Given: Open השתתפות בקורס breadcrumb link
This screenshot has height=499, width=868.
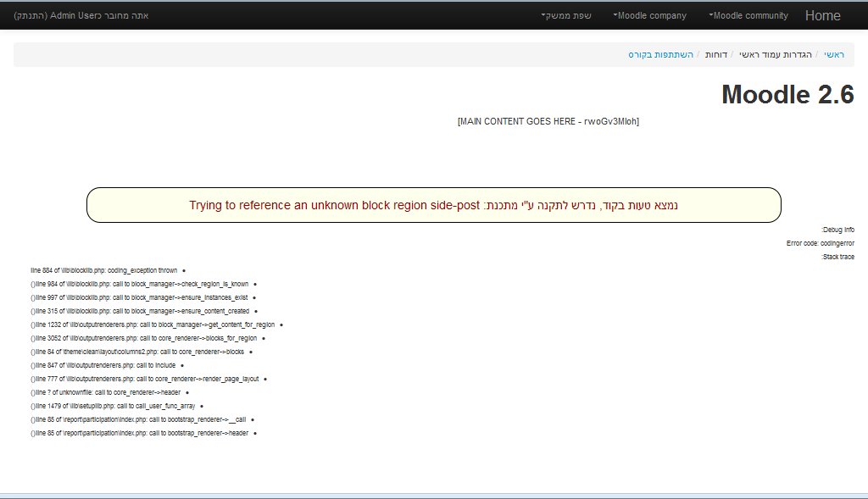Looking at the screenshot, I should [660, 54].
